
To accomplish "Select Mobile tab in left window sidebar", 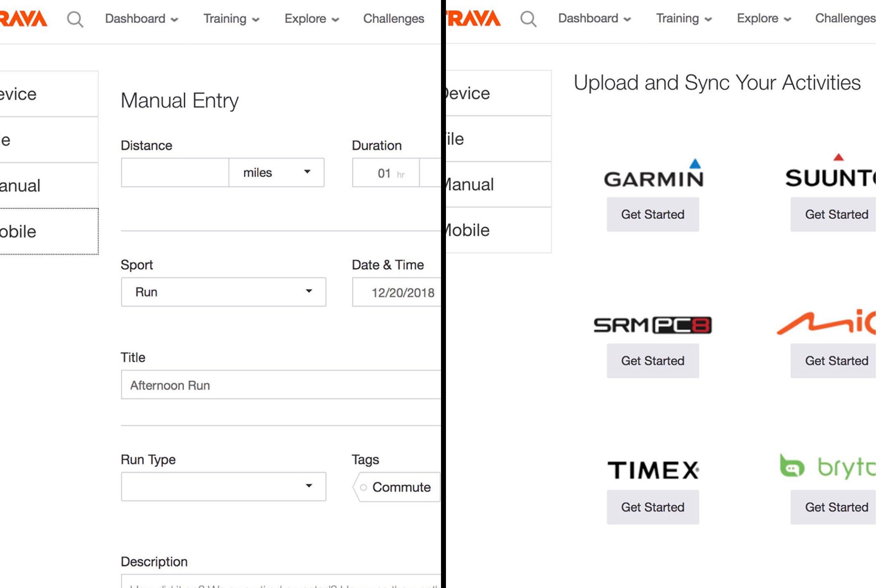I will tap(49, 231).
